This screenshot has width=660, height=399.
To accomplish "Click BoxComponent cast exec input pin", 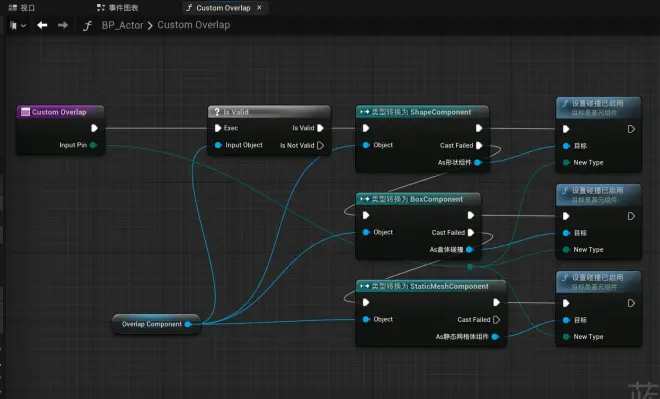I will (x=366, y=215).
